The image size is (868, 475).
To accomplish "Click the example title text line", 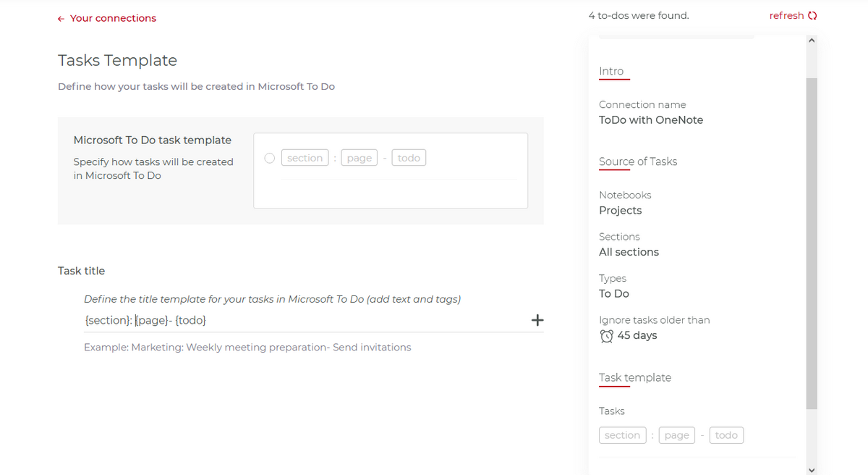I will pos(247,348).
